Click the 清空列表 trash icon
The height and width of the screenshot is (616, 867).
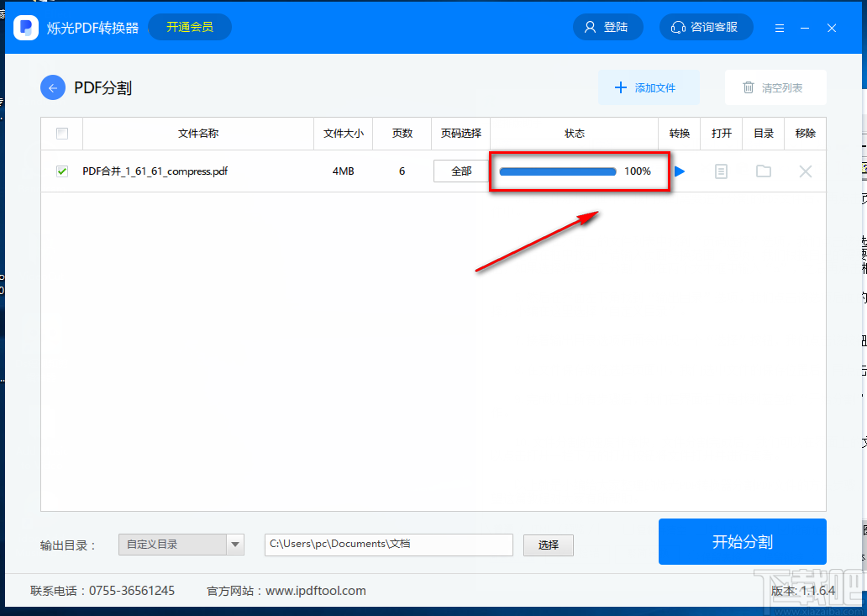click(748, 87)
